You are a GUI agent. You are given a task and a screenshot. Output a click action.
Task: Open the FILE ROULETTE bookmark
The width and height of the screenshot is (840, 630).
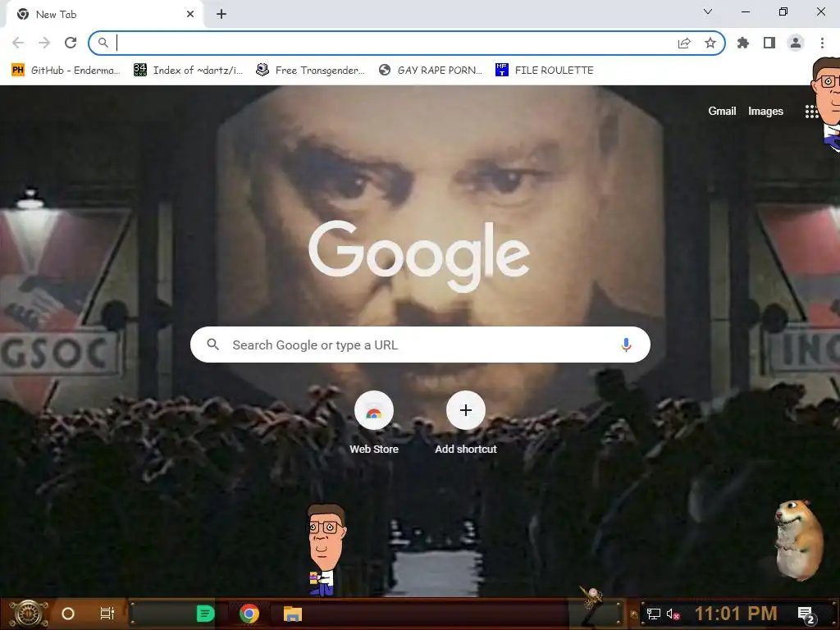click(x=545, y=71)
